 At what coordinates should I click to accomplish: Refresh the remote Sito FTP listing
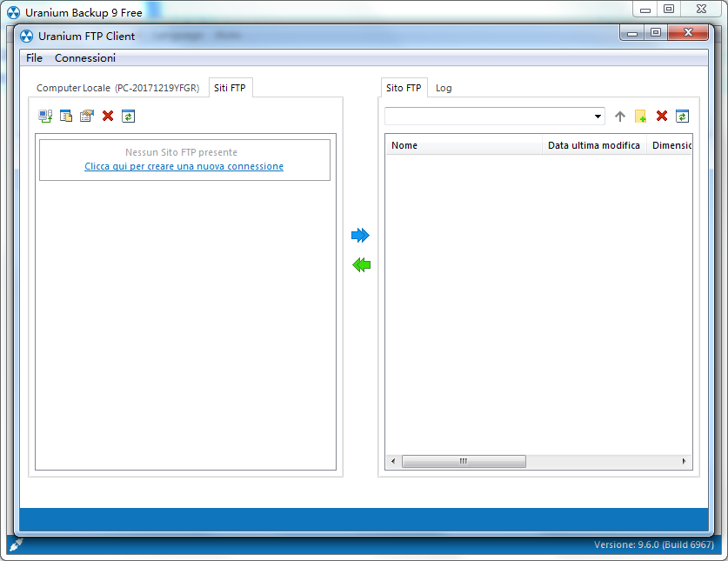pyautogui.click(x=682, y=116)
